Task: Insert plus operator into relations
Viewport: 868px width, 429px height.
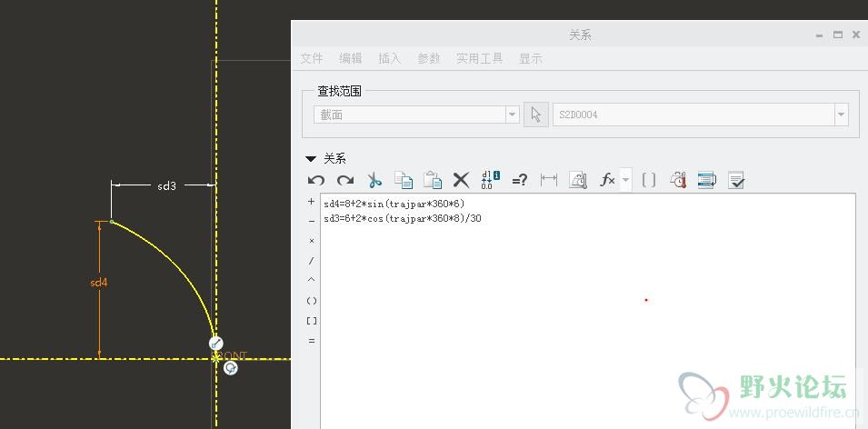Action: (x=311, y=202)
